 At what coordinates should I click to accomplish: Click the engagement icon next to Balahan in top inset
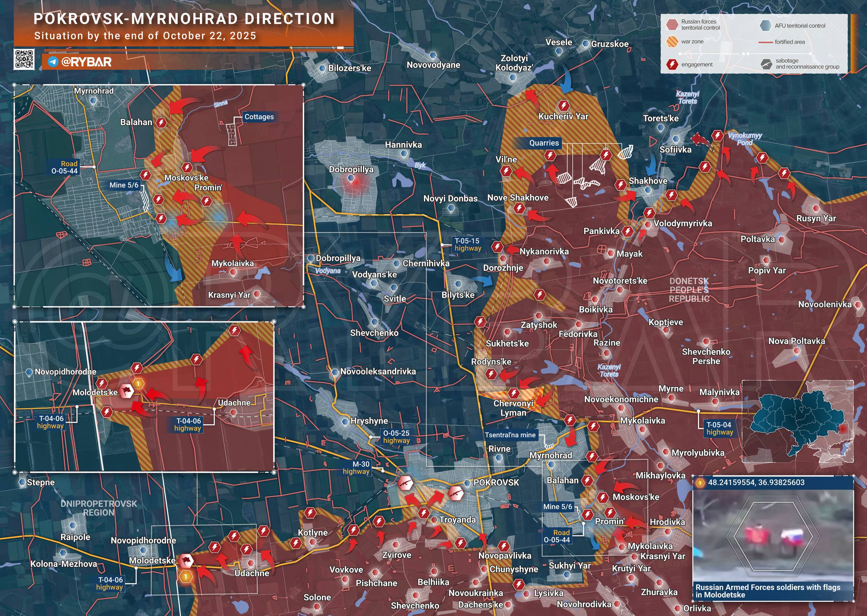pos(161,123)
